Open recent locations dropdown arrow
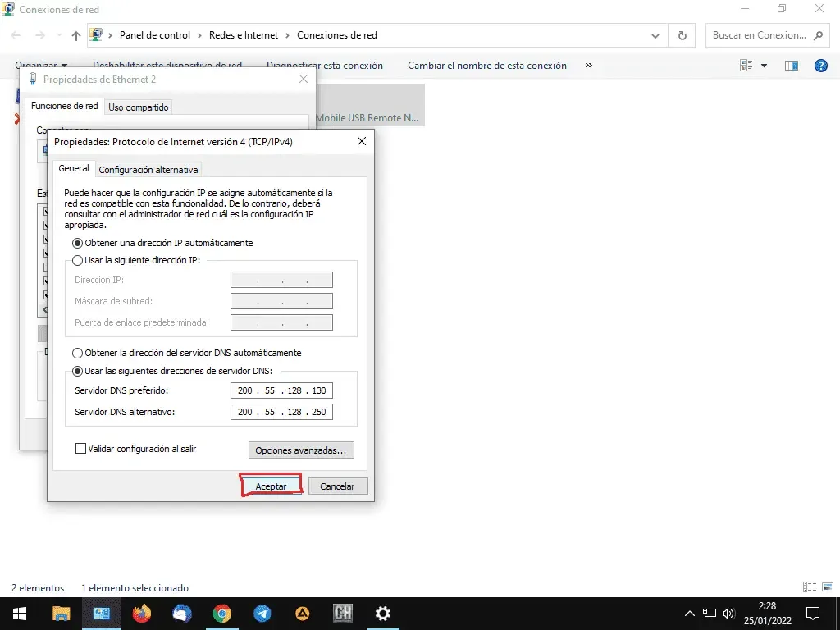The width and height of the screenshot is (840, 630). (59, 35)
